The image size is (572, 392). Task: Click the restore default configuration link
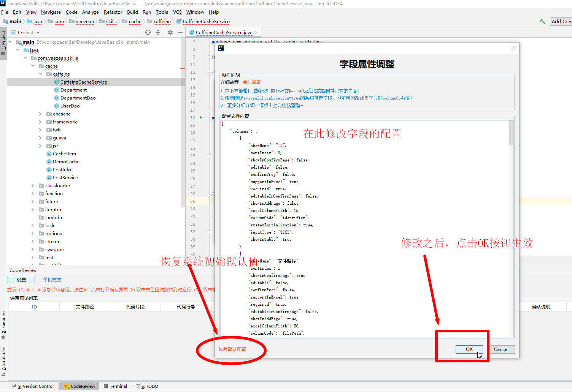232,349
